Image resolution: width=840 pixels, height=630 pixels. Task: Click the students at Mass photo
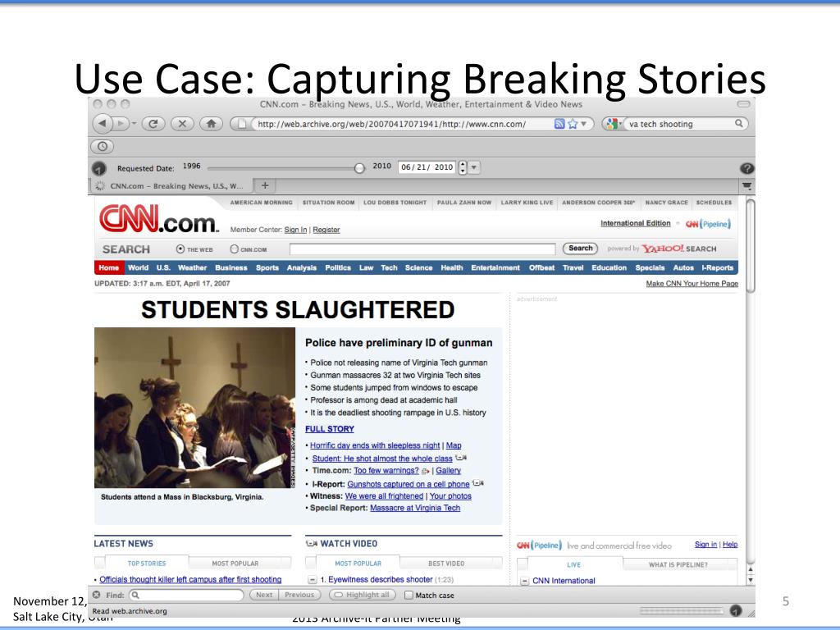point(194,408)
